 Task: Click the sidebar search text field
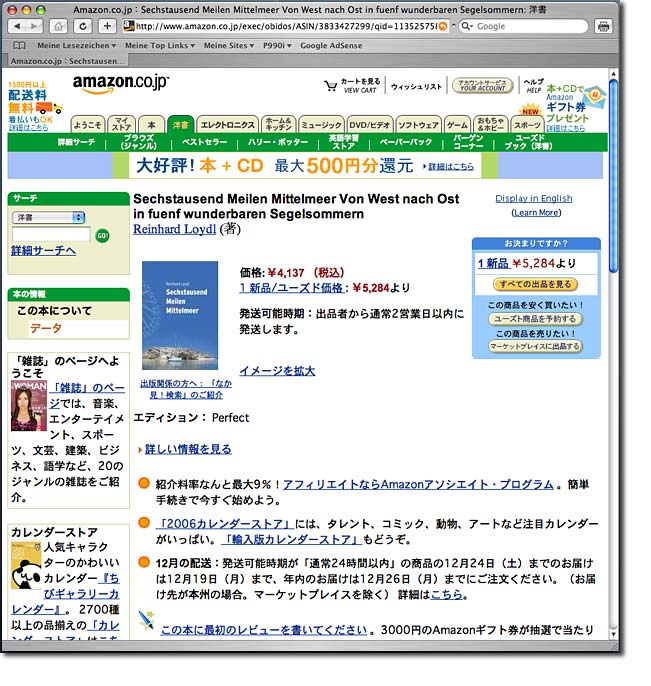51,234
